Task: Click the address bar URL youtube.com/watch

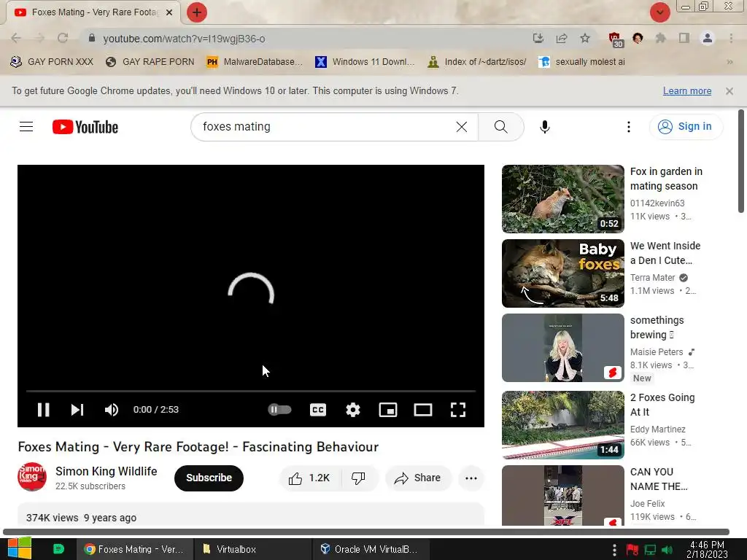Action: tap(184, 39)
